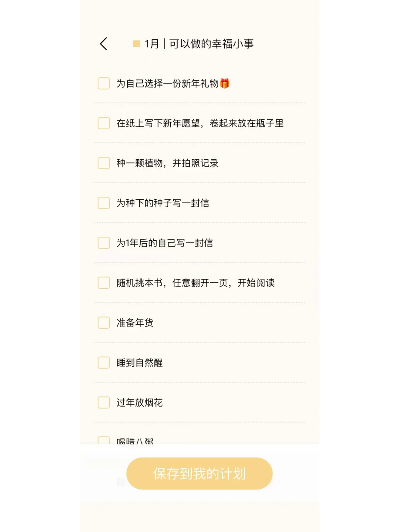The image size is (399, 532).
Task: Check the 睡到自然醒 checkbox
Action: [104, 363]
